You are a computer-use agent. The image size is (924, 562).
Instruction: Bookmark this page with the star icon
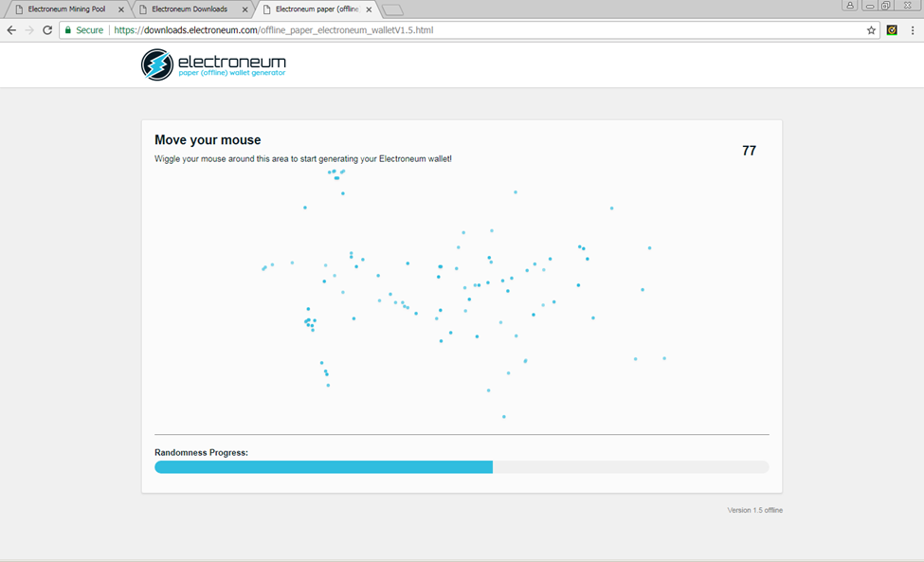[871, 30]
